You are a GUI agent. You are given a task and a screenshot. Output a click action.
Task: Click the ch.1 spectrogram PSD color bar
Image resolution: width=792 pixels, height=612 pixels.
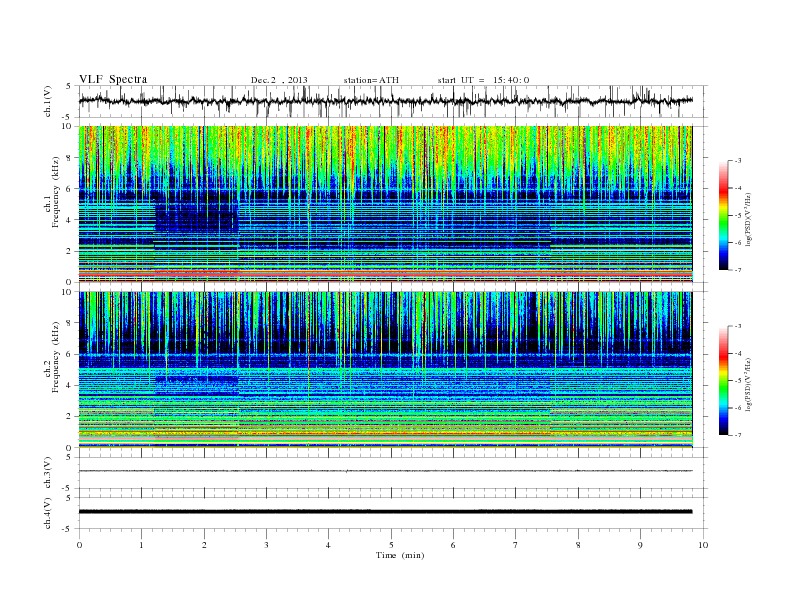724,215
